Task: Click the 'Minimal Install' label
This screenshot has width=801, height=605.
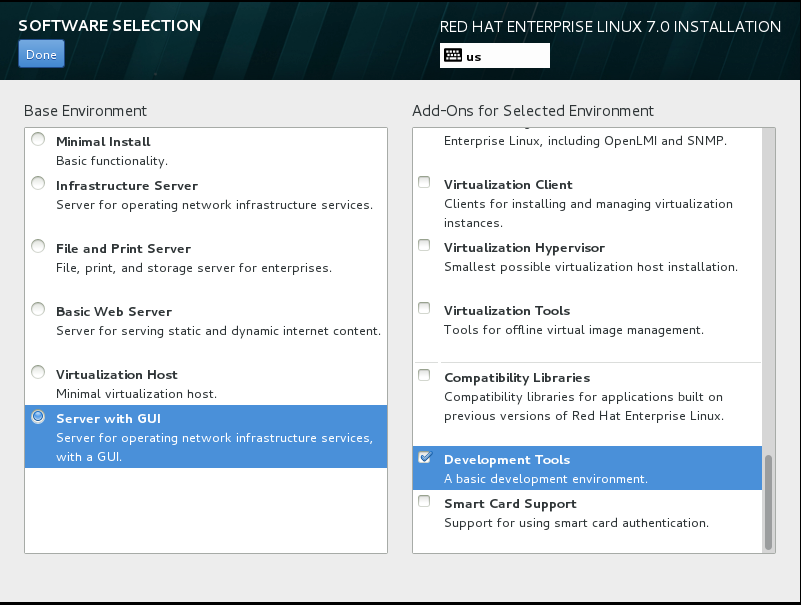Action: pos(103,142)
